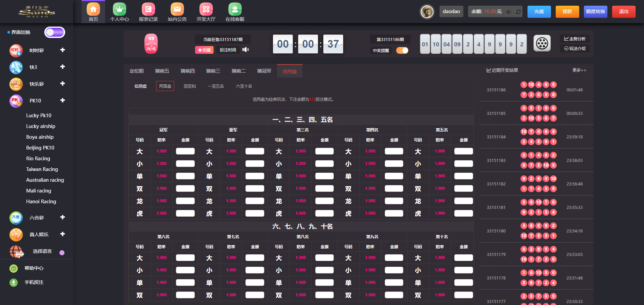Open 更多>> recent results link

[579, 70]
